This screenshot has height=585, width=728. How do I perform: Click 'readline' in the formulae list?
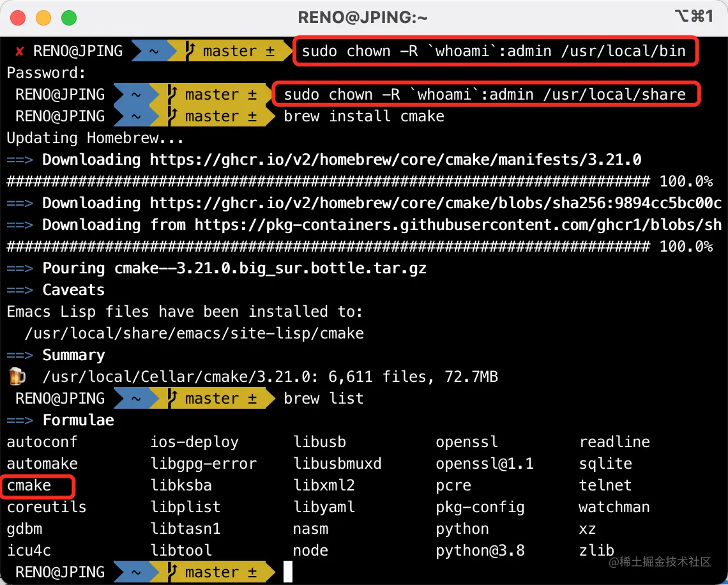(614, 442)
